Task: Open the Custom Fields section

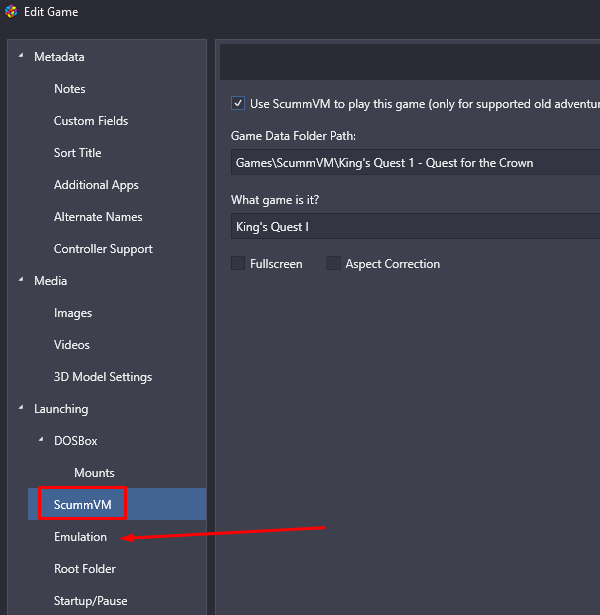Action: click(91, 121)
